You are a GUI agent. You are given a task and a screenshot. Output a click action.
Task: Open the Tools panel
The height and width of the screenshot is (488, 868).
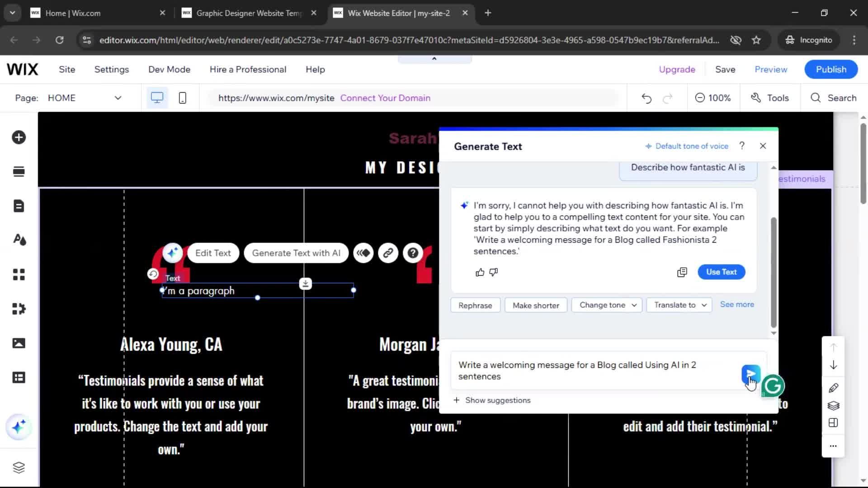(x=770, y=98)
